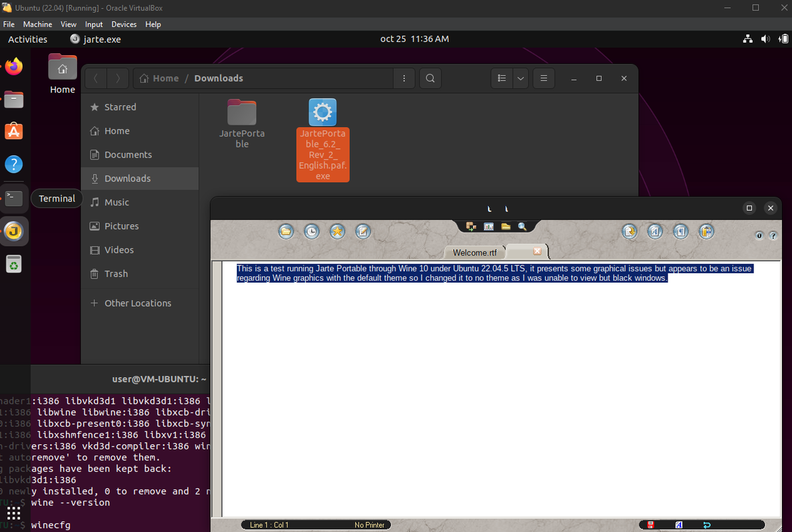
Task: Open the Activities overview
Action: coord(28,39)
